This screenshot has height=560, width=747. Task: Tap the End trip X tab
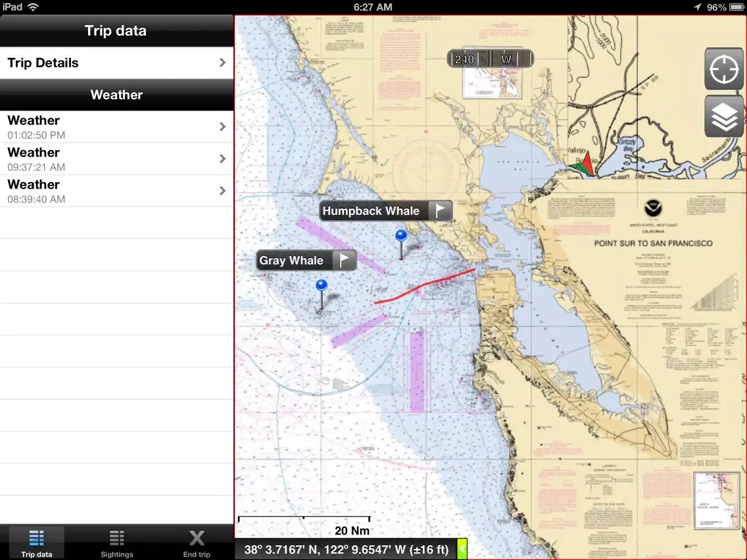pos(197,544)
